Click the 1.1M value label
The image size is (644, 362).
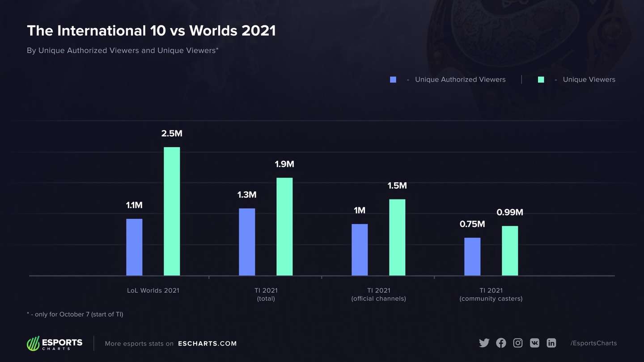pos(134,205)
